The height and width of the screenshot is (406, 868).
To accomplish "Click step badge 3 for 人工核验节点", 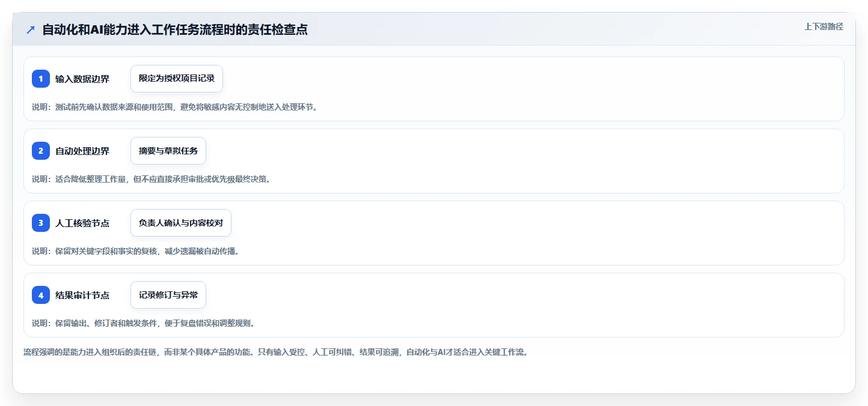I will [x=41, y=223].
